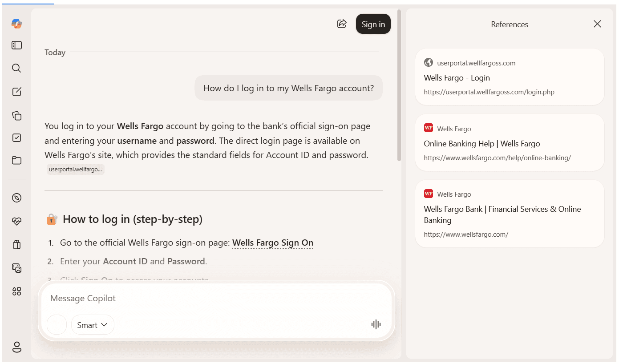This screenshot has height=364, width=619.
Task: Open the Wells Fargo Sign On link
Action: 273,243
